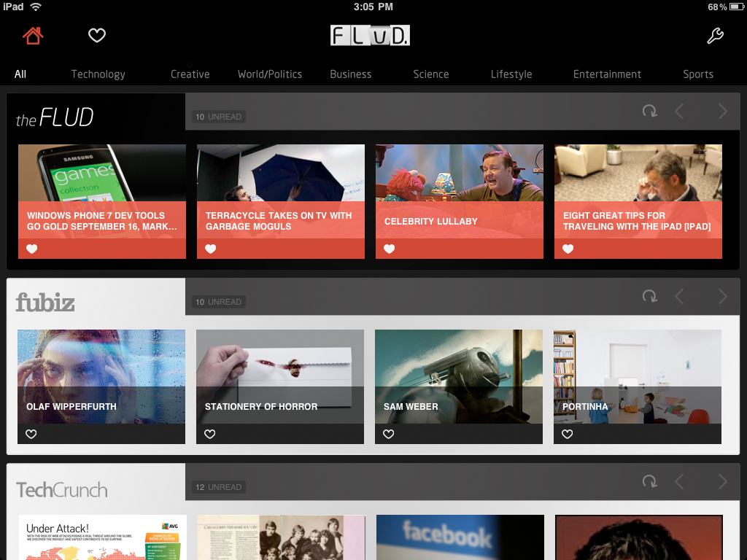Switch to Sports category
Viewport: 747px width, 560px height.
(x=698, y=74)
